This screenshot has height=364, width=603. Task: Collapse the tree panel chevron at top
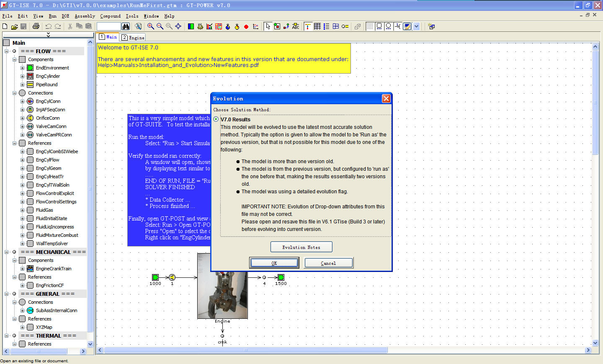pyautogui.click(x=48, y=35)
